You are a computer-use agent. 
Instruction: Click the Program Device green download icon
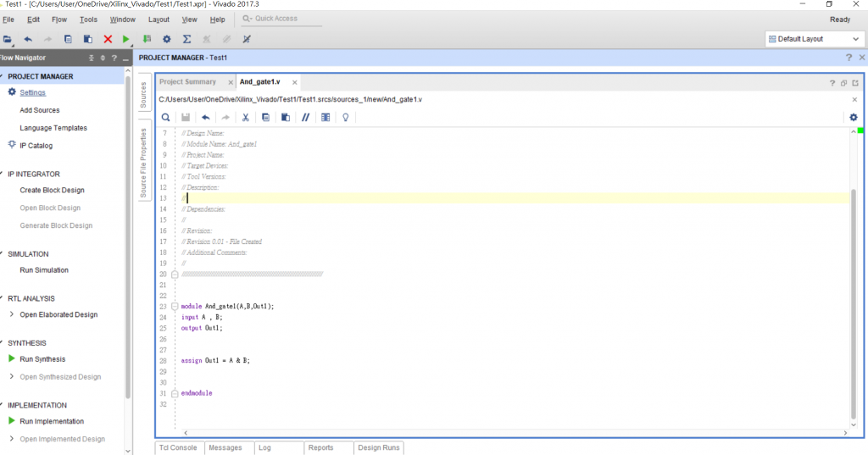coord(147,39)
